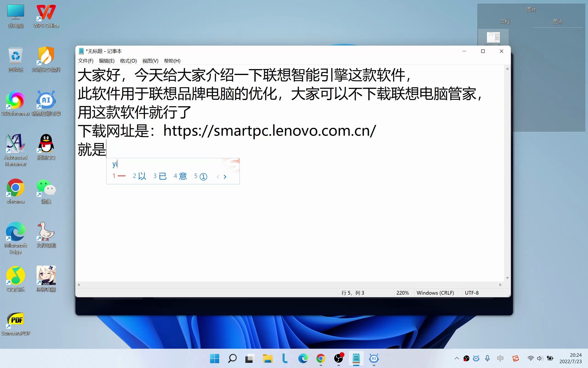Expand hidden tray icons chevron
The height and width of the screenshot is (368, 588).
457,358
